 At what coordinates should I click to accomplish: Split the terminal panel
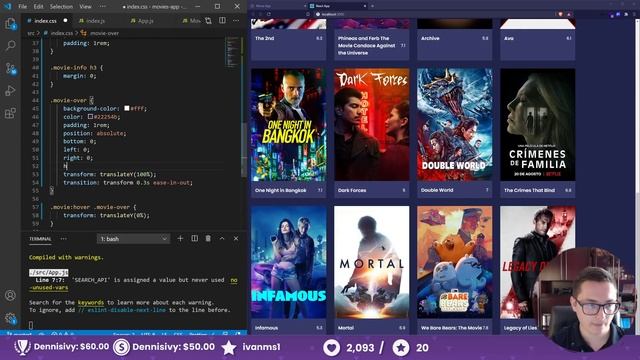click(x=194, y=238)
